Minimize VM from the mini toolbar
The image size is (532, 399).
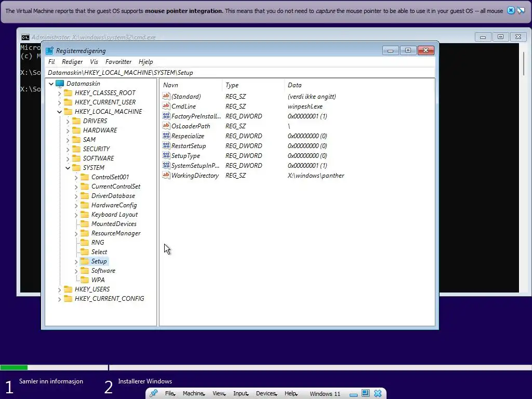click(353, 394)
